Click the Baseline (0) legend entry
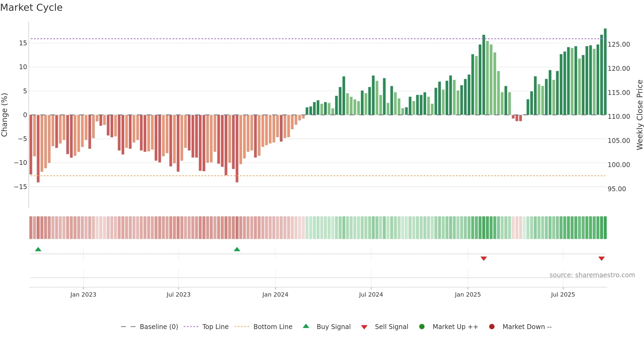This screenshot has width=644, height=362. coord(149,327)
